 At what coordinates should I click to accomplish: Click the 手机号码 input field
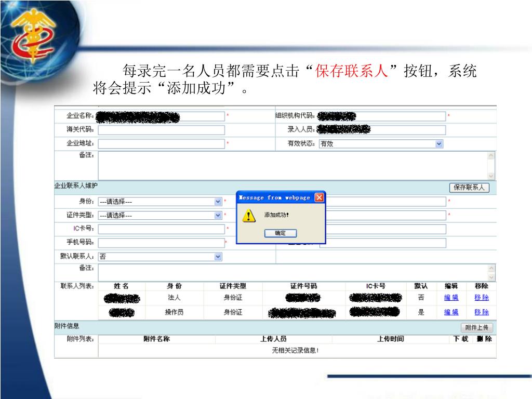[161, 243]
